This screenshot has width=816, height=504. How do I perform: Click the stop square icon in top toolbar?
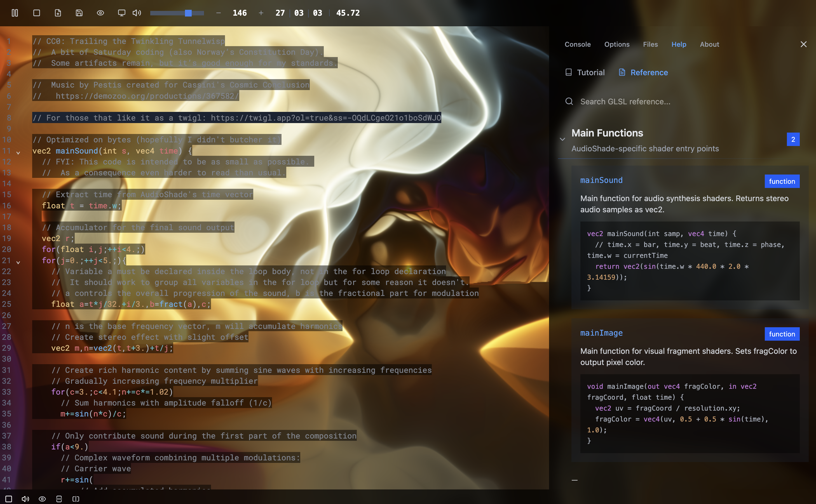[x=37, y=13]
